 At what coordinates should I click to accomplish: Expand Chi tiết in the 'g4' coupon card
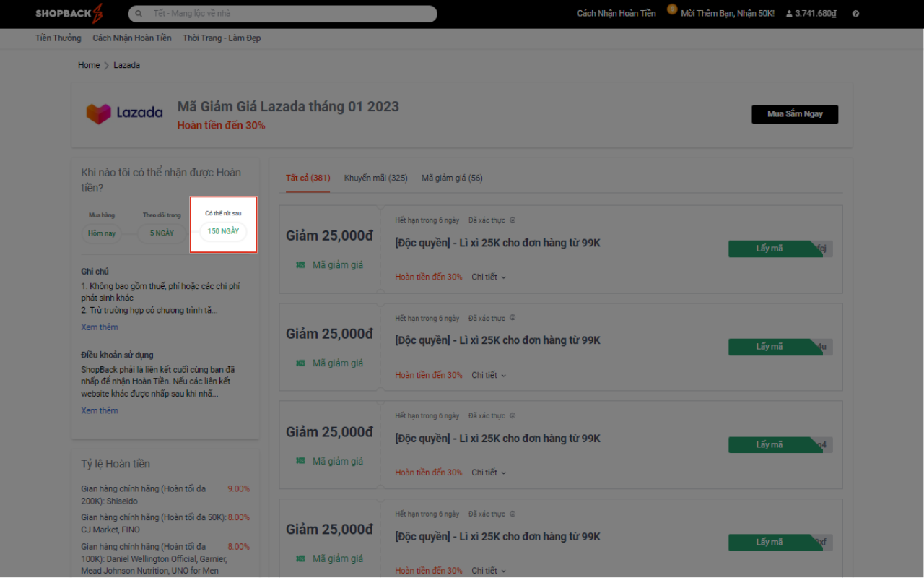[489, 473]
